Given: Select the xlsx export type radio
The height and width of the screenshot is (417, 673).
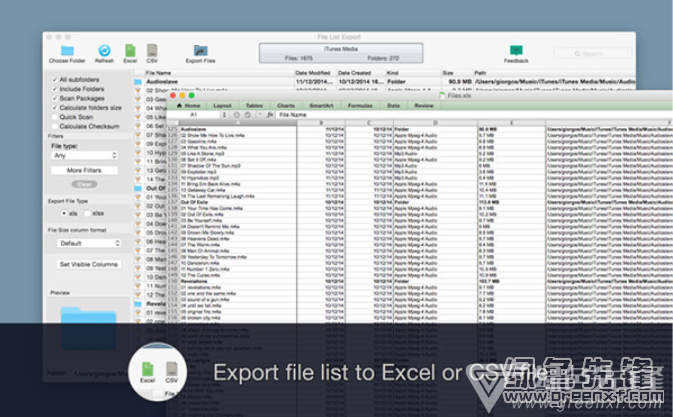Looking at the screenshot, I should pos(88,213).
